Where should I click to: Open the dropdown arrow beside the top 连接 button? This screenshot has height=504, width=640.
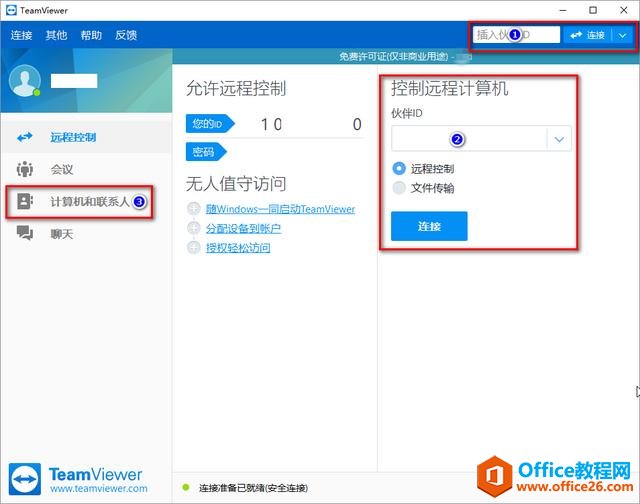(x=622, y=36)
